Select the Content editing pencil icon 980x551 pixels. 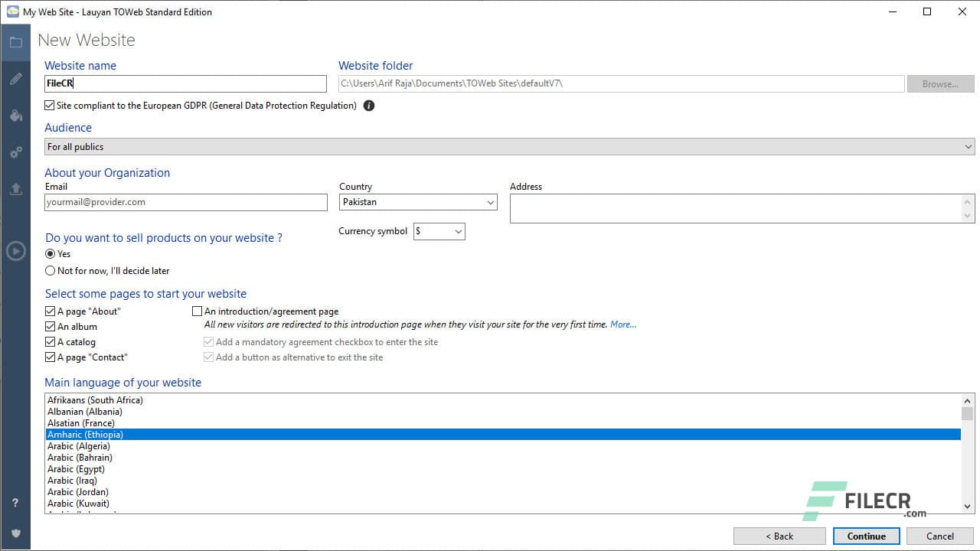(15, 79)
